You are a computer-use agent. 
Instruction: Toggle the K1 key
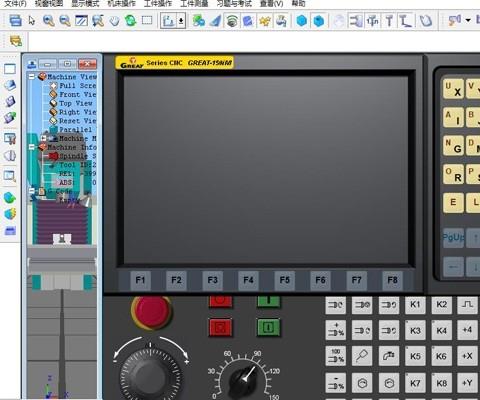[415, 305]
